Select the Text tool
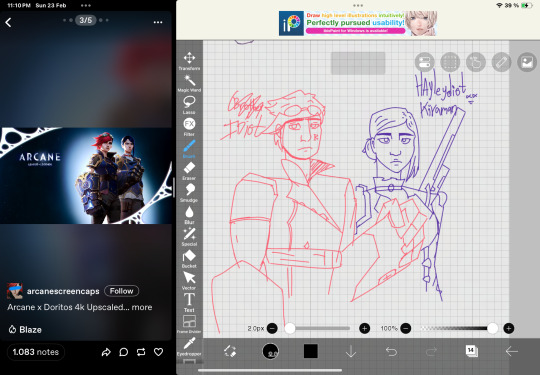Viewport: 540px width, 375px height. click(189, 303)
